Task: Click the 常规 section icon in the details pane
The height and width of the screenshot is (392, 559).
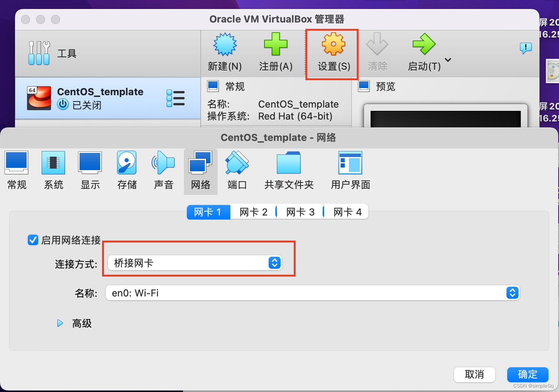Action: (213, 86)
